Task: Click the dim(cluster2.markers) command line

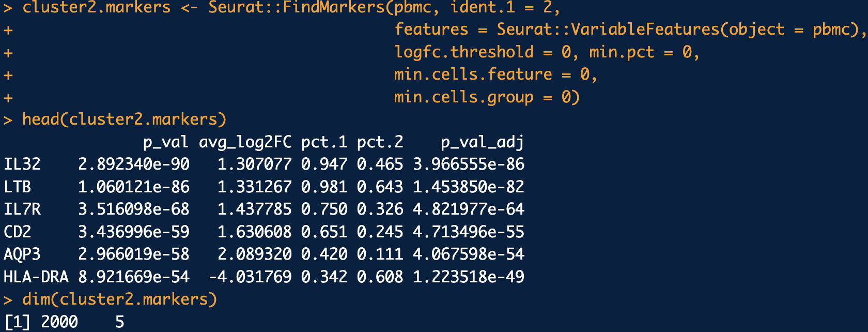Action: [x=119, y=299]
